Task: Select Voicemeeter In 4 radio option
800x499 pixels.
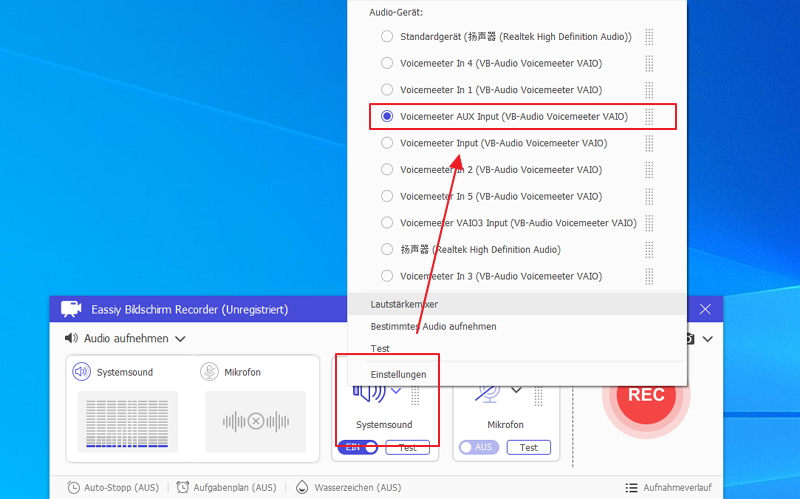Action: click(x=387, y=63)
